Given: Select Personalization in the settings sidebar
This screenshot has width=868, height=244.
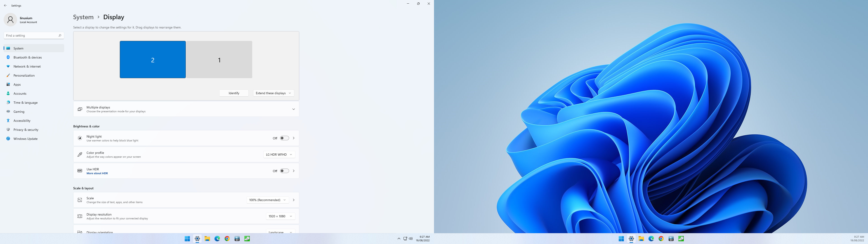Looking at the screenshot, I should click(x=34, y=75).
